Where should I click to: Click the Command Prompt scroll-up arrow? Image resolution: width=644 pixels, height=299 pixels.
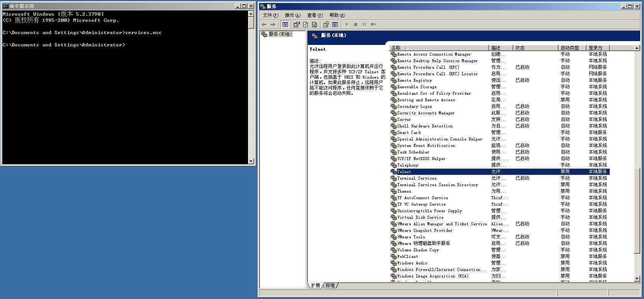tap(251, 14)
